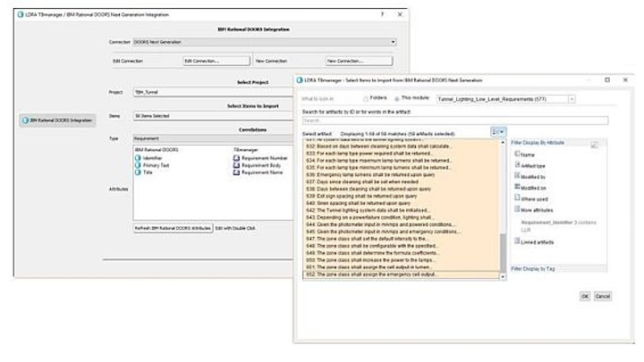Click the artifact search input field

[455, 121]
